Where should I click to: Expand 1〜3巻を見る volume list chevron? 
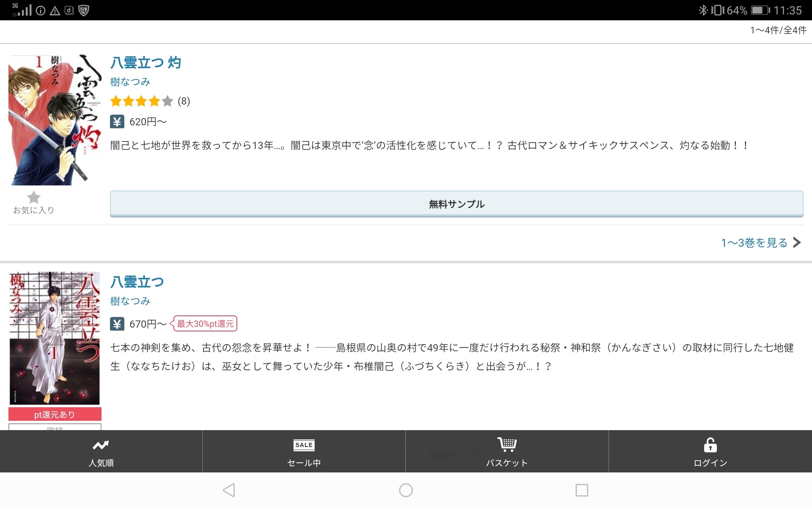click(797, 243)
